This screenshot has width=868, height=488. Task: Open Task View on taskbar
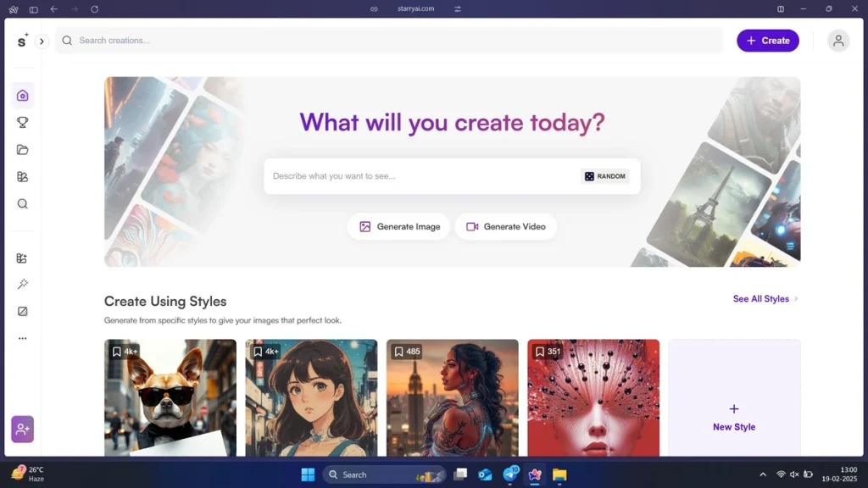point(460,474)
